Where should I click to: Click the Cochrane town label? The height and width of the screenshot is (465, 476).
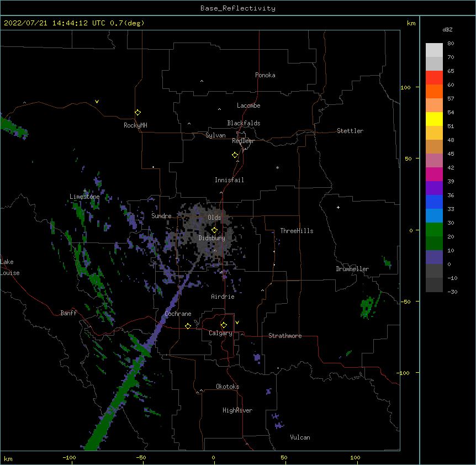pos(178,314)
